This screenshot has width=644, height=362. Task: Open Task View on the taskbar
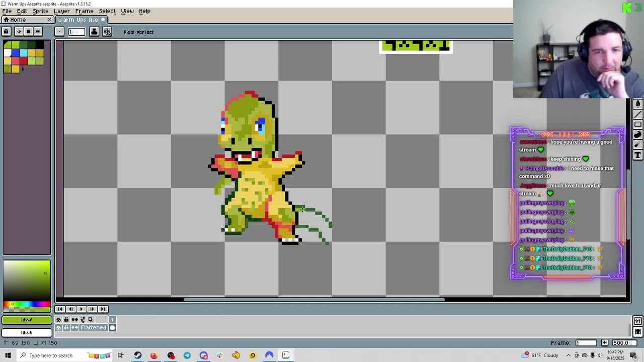121,355
